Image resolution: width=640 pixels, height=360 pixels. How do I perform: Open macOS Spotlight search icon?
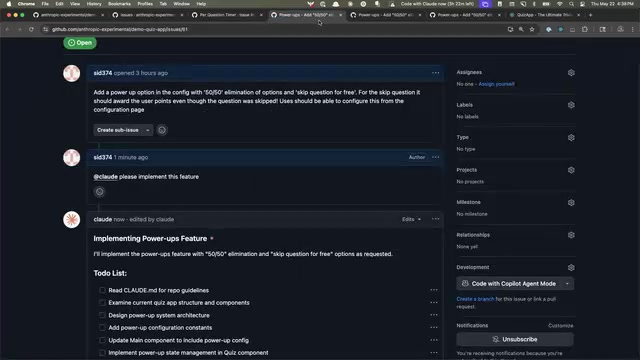[x=571, y=4]
